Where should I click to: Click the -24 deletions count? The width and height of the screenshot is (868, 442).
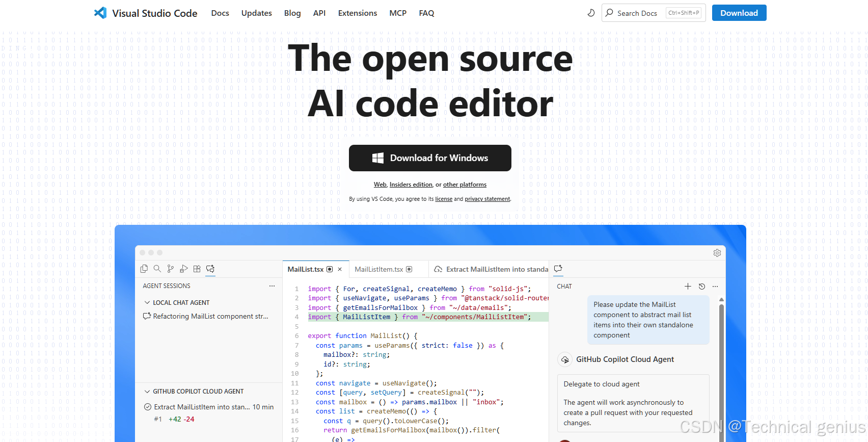[189, 419]
